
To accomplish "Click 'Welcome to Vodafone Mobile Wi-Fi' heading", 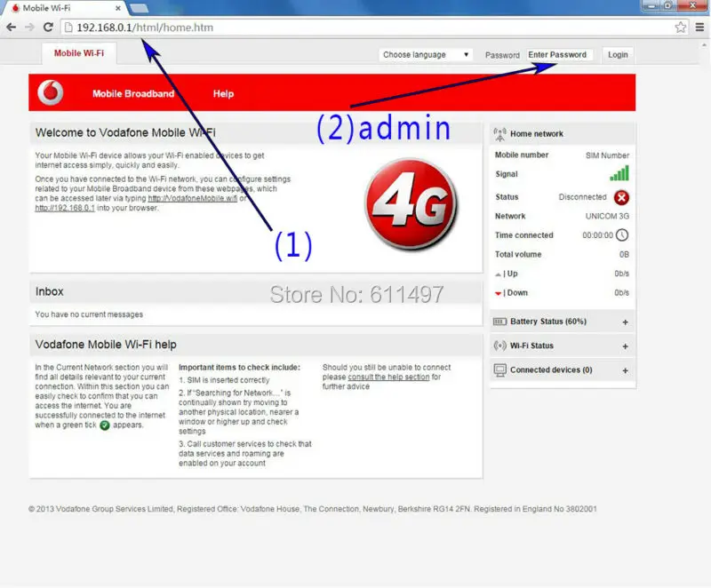I will tap(125, 132).
